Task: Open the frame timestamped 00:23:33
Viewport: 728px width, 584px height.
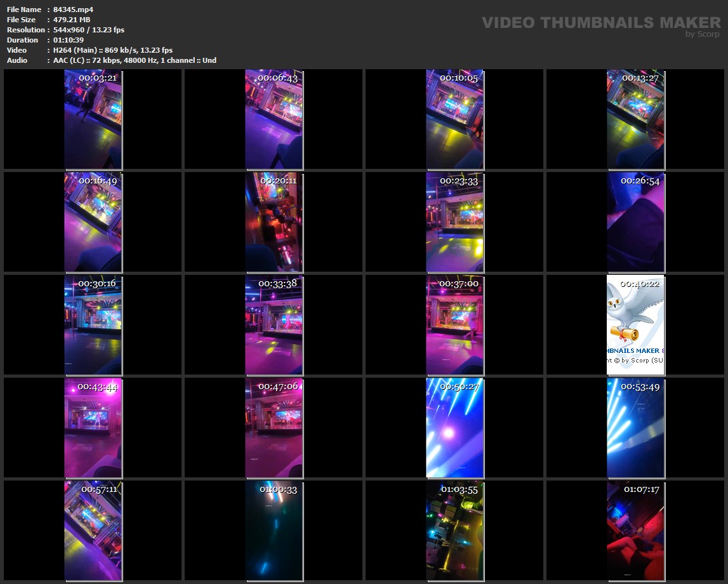Action: coord(455,222)
